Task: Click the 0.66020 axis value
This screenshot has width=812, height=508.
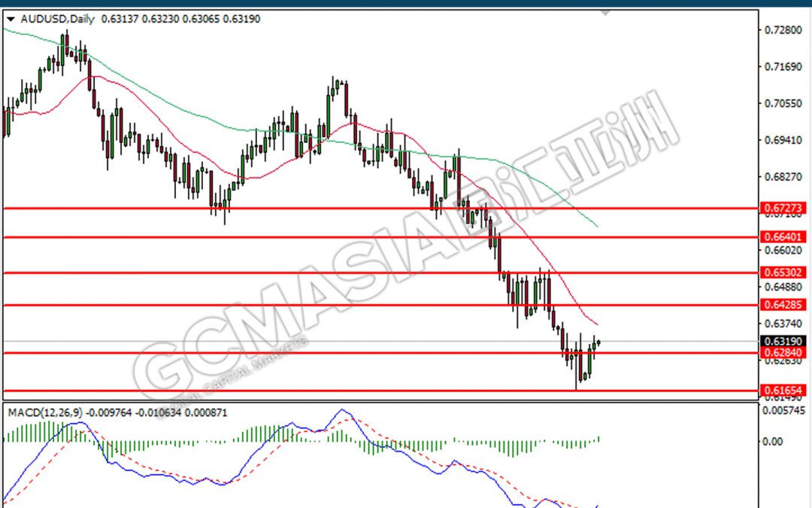Action: (x=783, y=251)
